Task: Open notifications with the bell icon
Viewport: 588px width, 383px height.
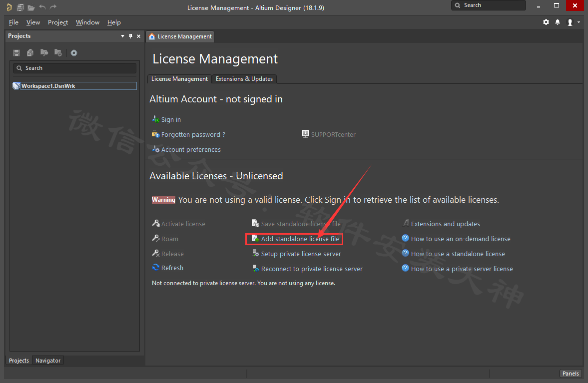Action: point(558,22)
